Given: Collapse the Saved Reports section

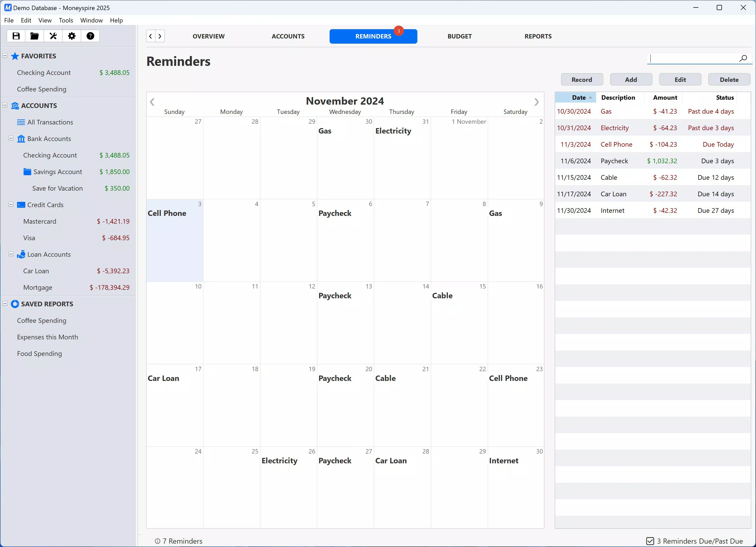Looking at the screenshot, I should click(x=5, y=304).
